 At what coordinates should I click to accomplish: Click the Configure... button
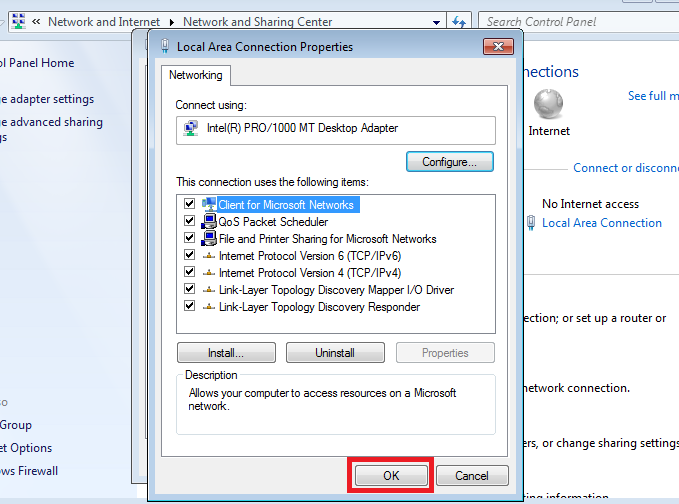pyautogui.click(x=449, y=162)
